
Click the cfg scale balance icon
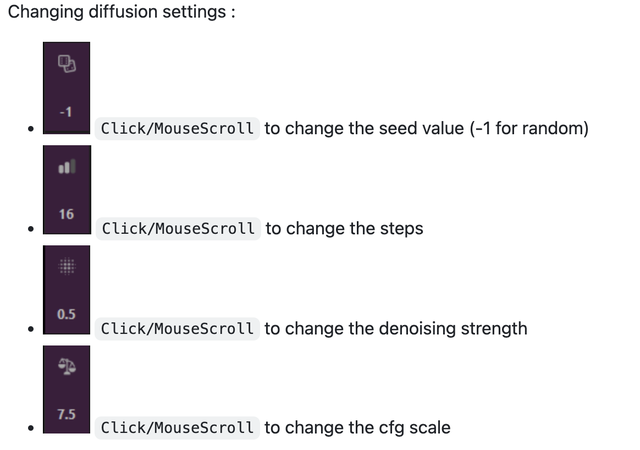pos(66,366)
